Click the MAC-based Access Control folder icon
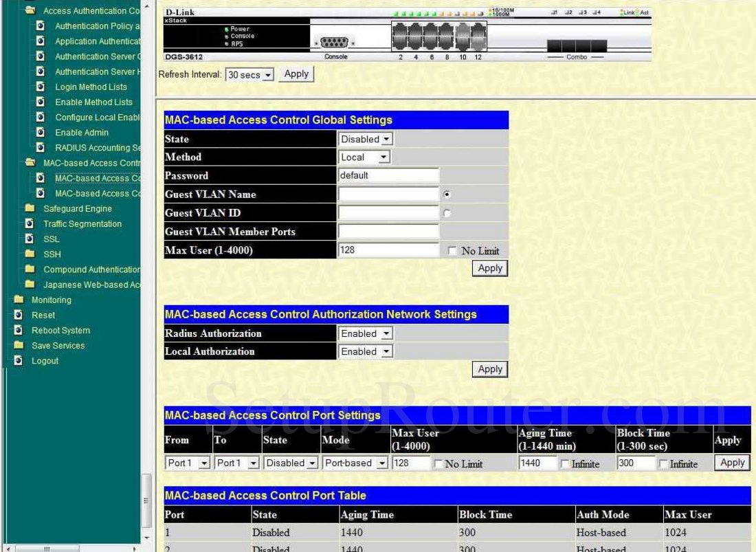 [30, 162]
